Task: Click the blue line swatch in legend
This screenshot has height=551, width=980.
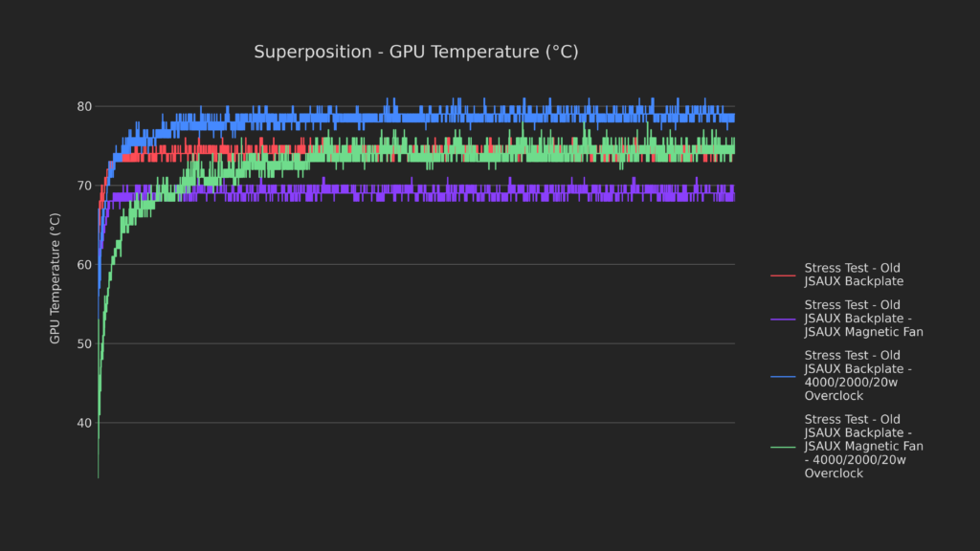Action: coord(783,376)
